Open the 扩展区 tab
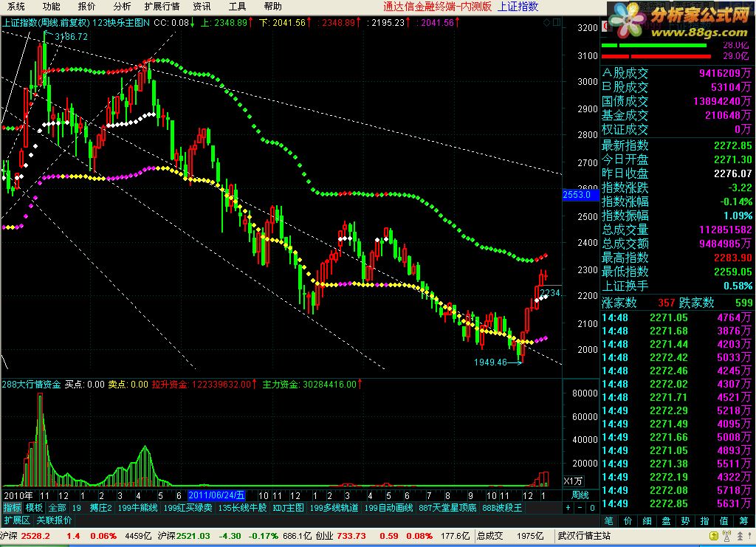 (17, 520)
